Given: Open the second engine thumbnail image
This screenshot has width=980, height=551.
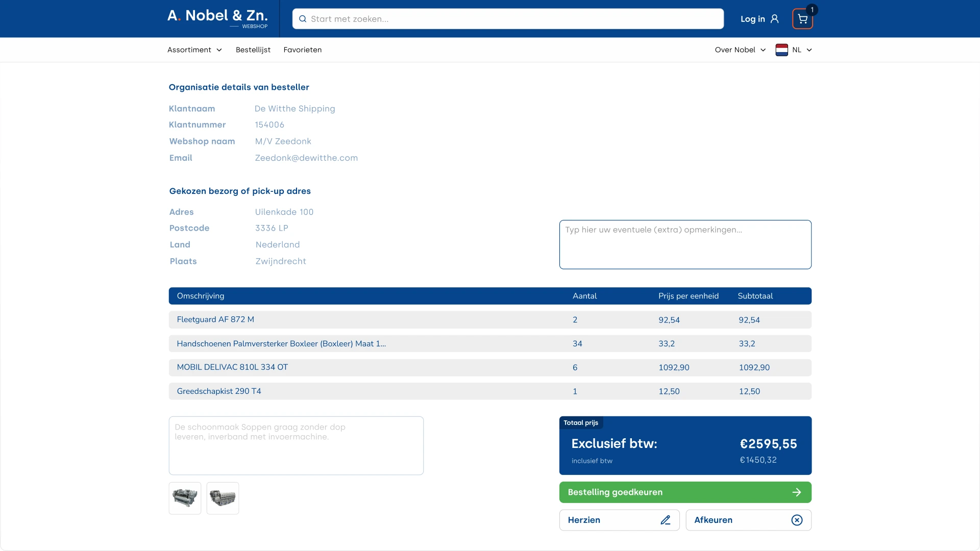Looking at the screenshot, I should tap(223, 498).
